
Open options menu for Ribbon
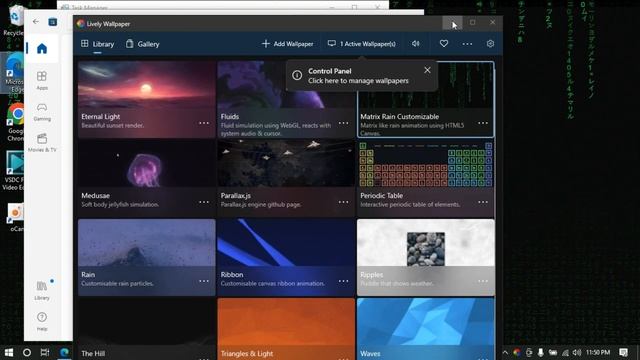[344, 281]
